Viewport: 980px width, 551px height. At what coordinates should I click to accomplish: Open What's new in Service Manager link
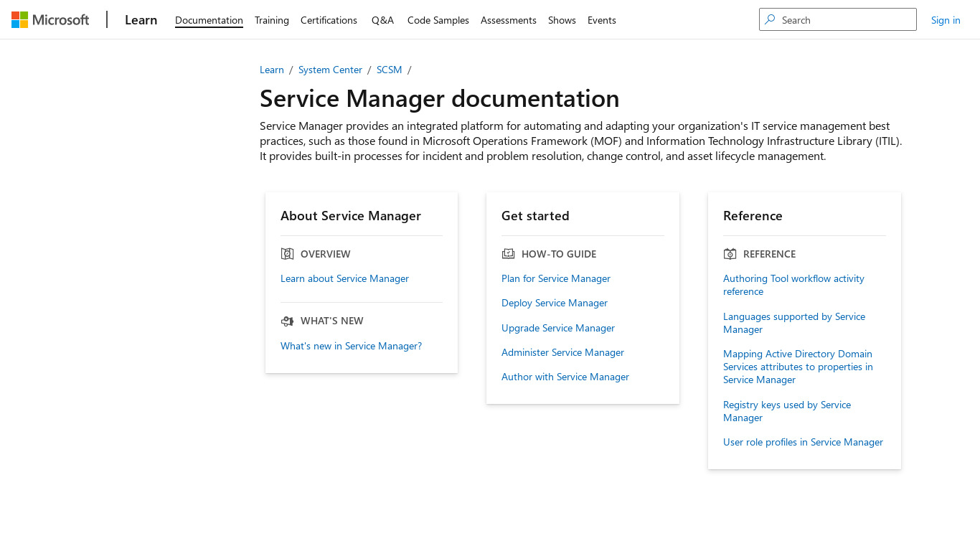[x=351, y=346]
